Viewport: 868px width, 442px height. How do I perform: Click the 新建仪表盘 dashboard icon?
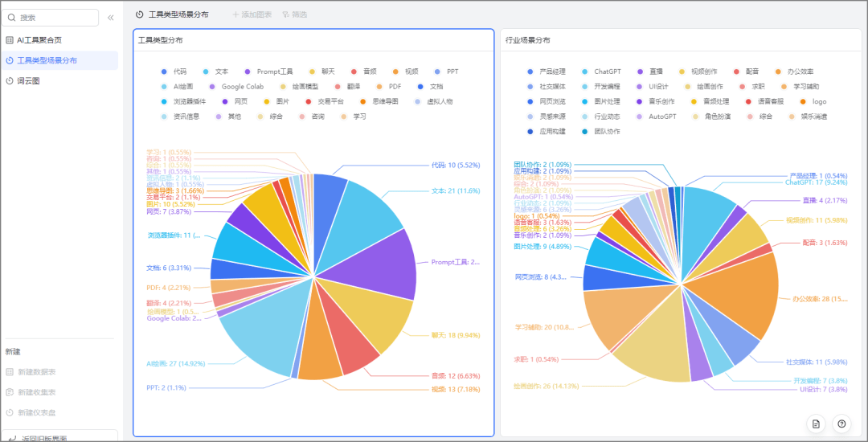(x=10, y=412)
